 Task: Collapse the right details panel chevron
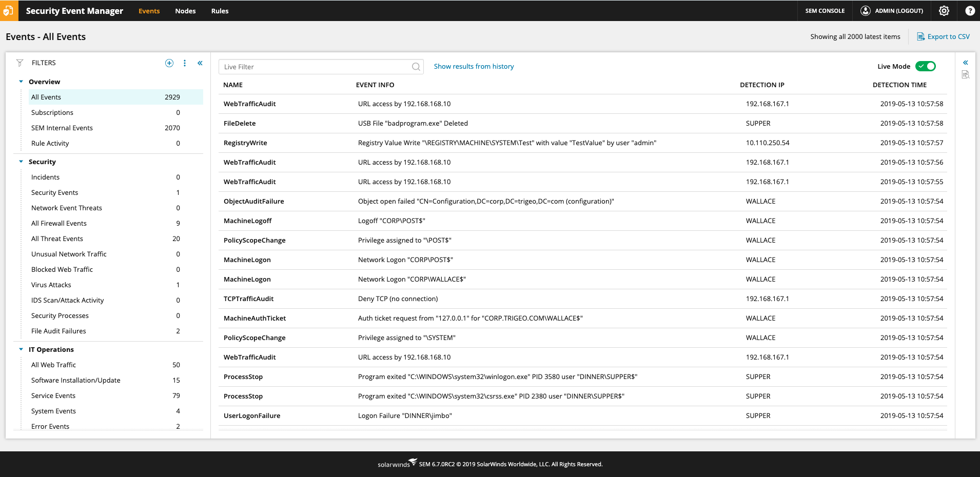coord(966,62)
